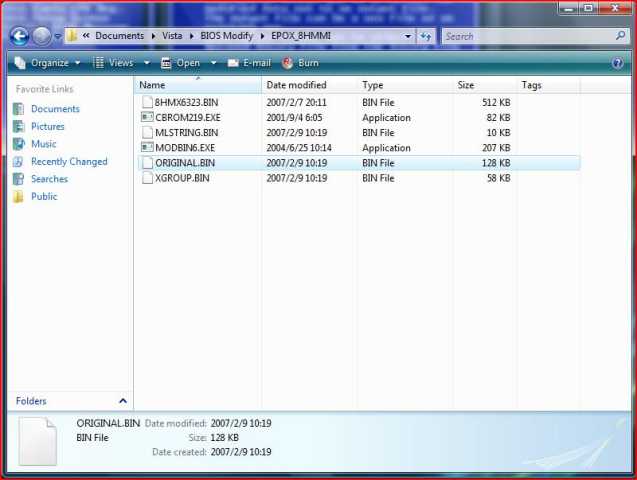Expand the arrow after Documents breadcrumb
The image size is (637, 480).
(153, 36)
